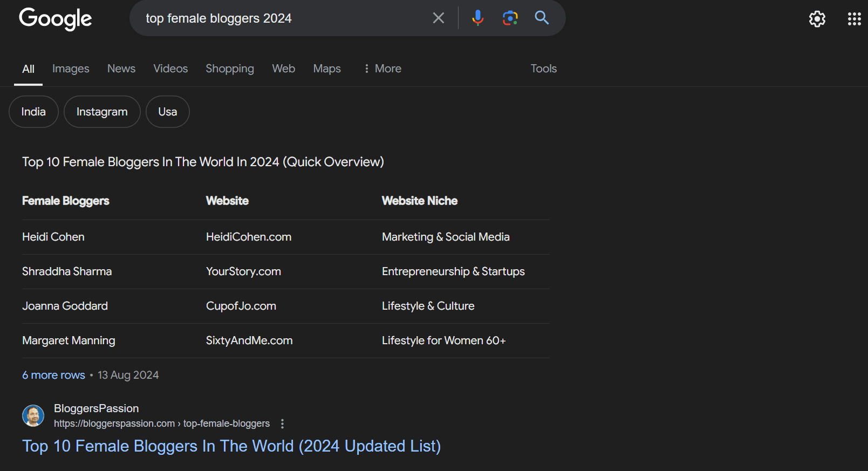868x471 pixels.
Task: Open the Google apps grid
Action: click(x=854, y=19)
